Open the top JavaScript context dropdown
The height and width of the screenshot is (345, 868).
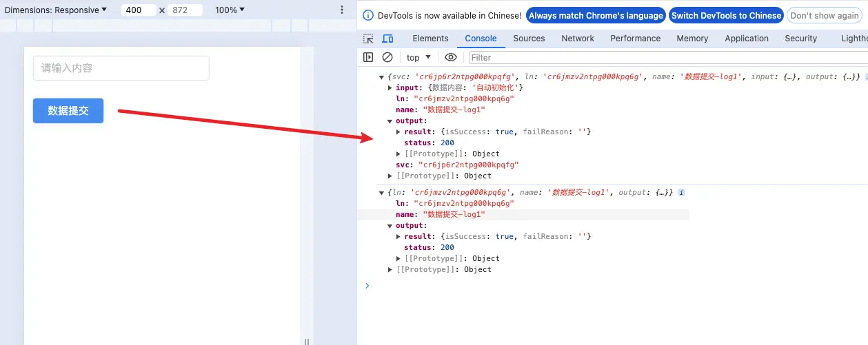418,57
